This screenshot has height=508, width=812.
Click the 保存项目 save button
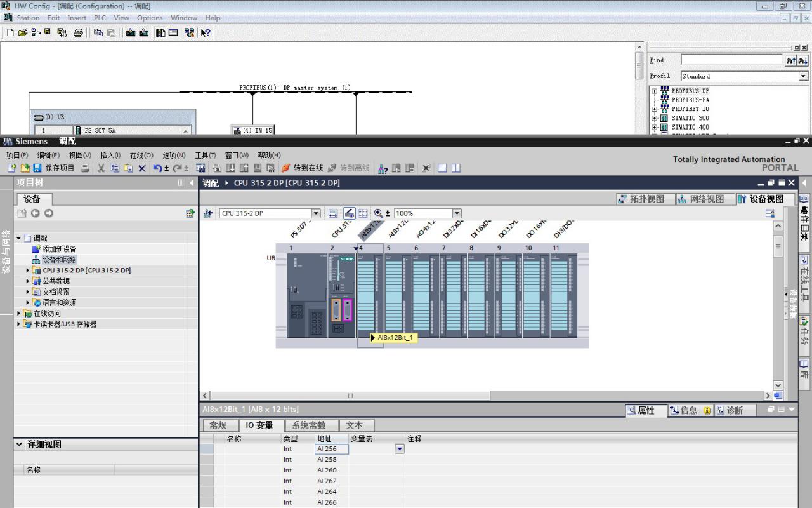click(55, 168)
